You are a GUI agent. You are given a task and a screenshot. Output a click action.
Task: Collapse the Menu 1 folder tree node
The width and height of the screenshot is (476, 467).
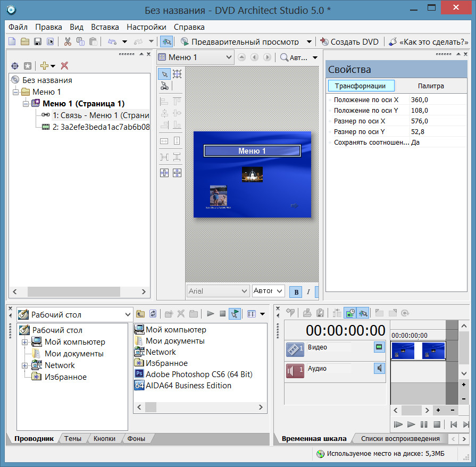15,92
